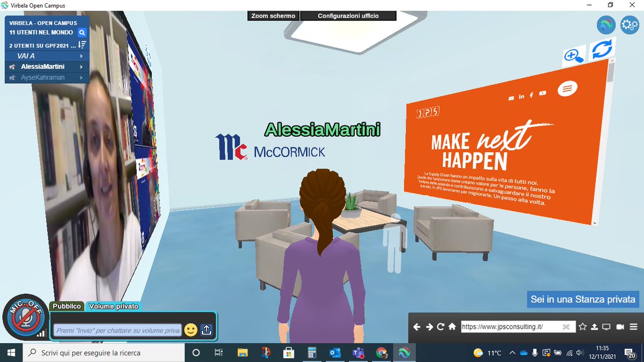
Task: Go forward in the in-world browser bar
Action: pyautogui.click(x=429, y=327)
